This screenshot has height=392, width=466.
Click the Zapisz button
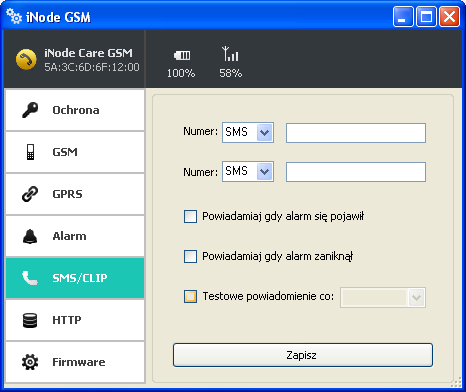coord(303,355)
